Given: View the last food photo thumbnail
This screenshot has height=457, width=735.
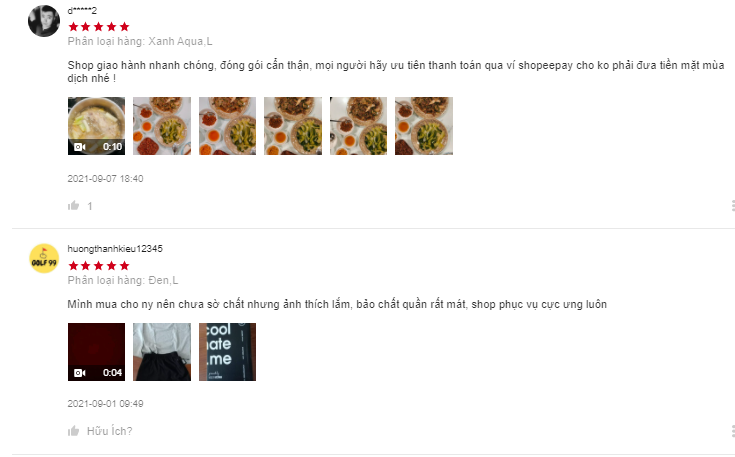Looking at the screenshot, I should pos(424,126).
